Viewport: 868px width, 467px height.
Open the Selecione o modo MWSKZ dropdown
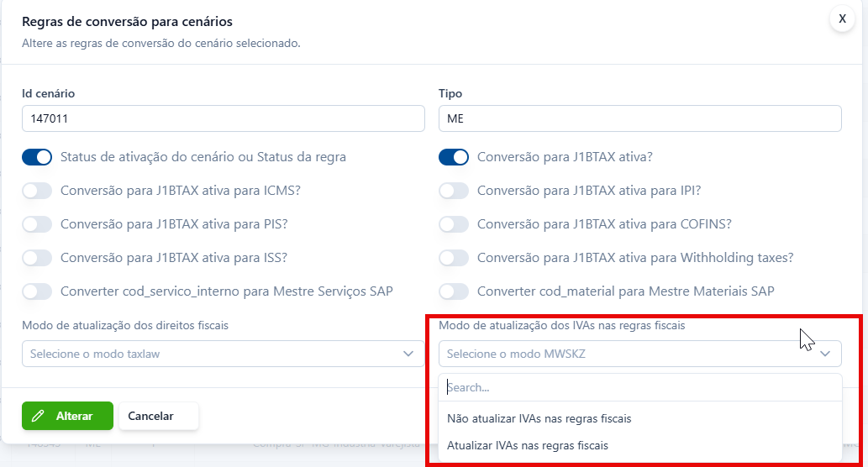pos(640,354)
